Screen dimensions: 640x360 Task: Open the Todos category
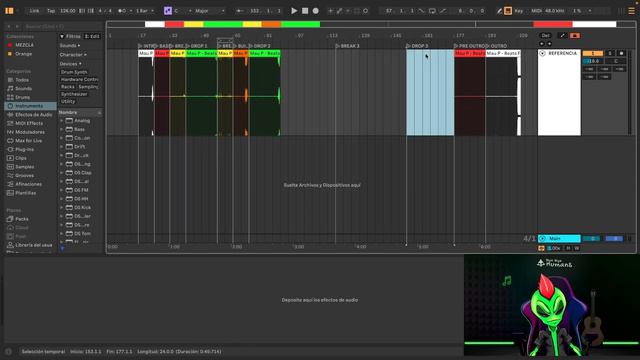[x=22, y=80]
